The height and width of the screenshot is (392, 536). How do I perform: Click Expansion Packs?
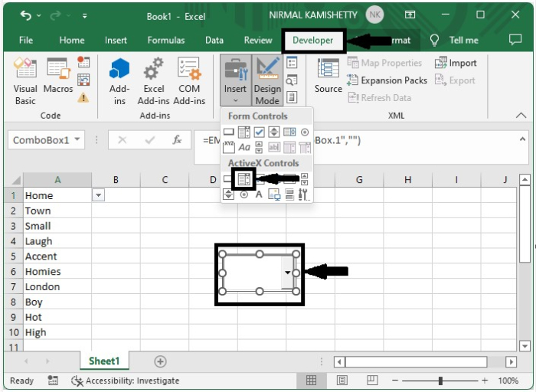point(387,80)
